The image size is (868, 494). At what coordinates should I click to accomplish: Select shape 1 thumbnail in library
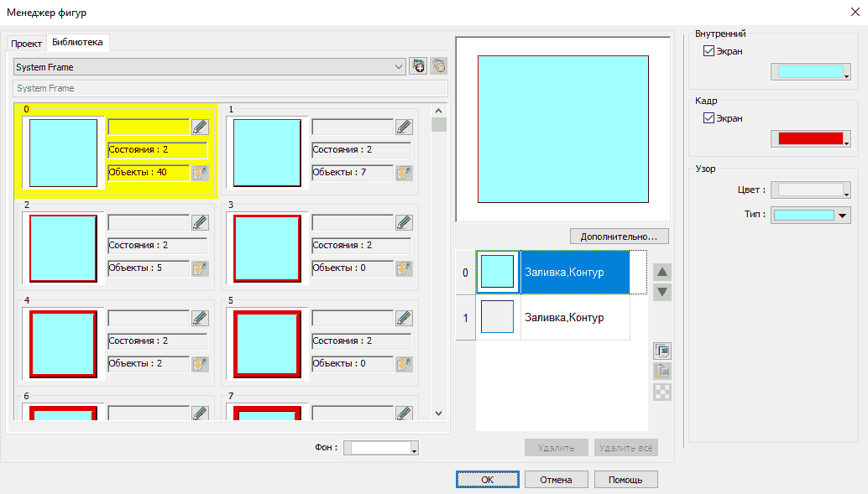pyautogui.click(x=268, y=153)
